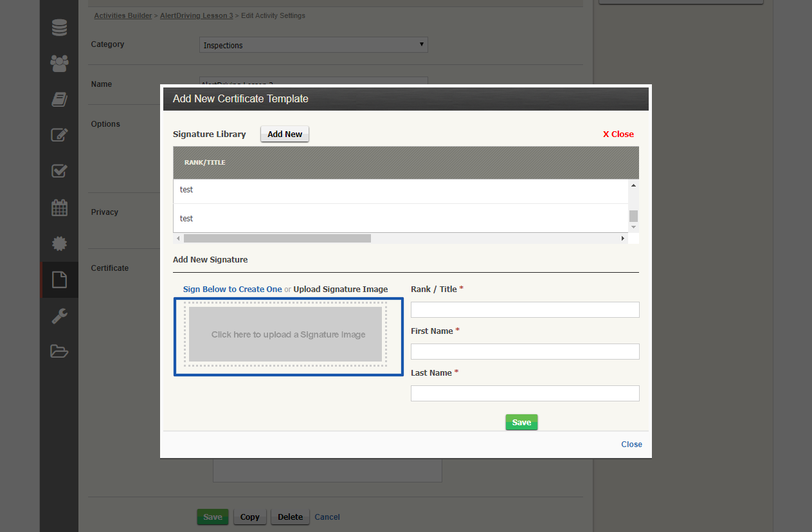Select the database icon in the sidebar
The width and height of the screenshot is (812, 532).
[59, 27]
